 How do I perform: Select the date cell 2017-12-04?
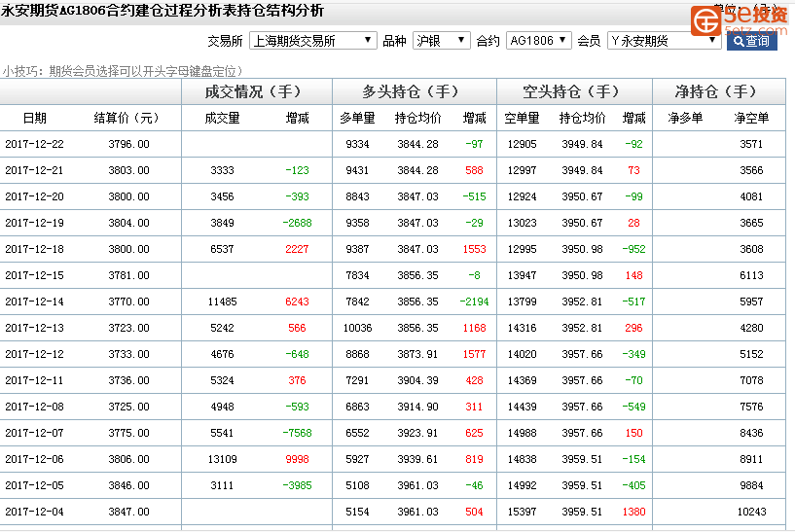[34, 512]
